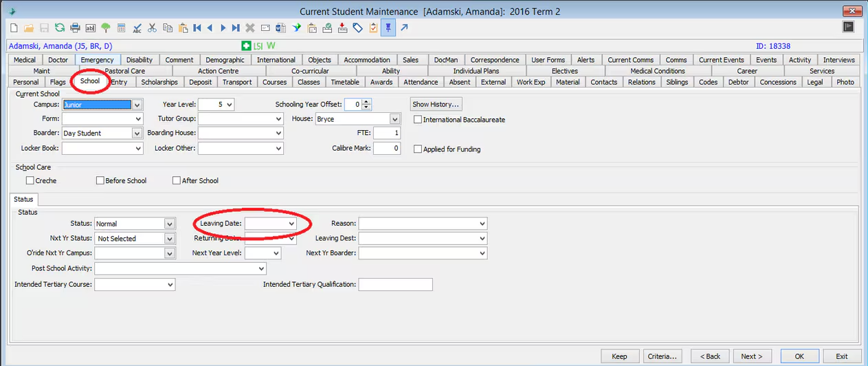This screenshot has height=366, width=868.
Task: Open the Boarder dropdown showing Day Student
Action: click(137, 133)
